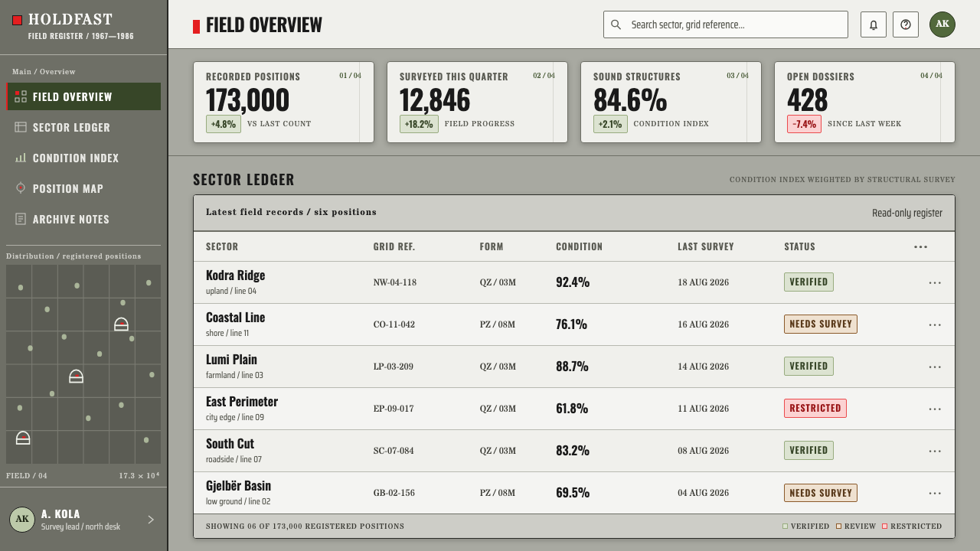Screen dimensions: 980x551
Task: Open the notifications bell icon
Action: click(x=874, y=24)
